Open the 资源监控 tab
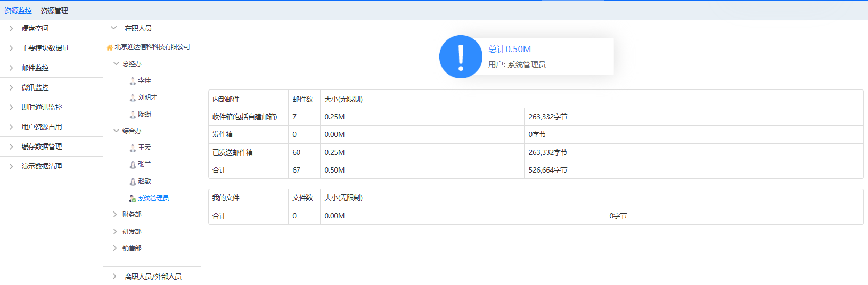The image size is (868, 285). (x=18, y=11)
